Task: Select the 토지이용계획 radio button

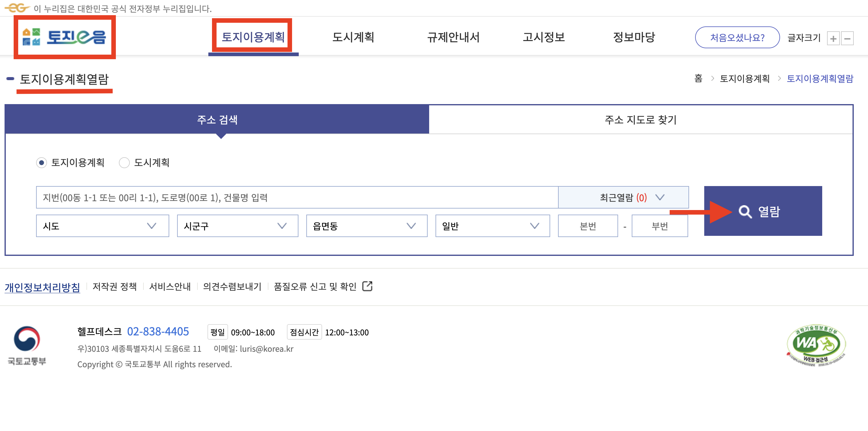Action: [42, 163]
